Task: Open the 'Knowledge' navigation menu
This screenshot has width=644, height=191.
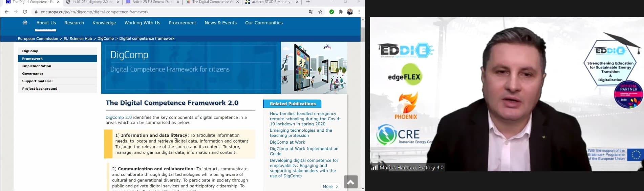Action: pos(104,23)
